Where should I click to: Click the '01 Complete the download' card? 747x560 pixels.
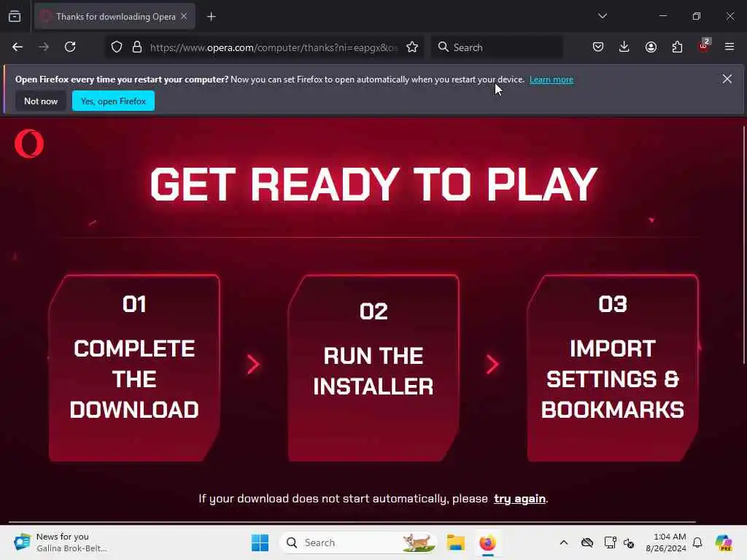134,367
